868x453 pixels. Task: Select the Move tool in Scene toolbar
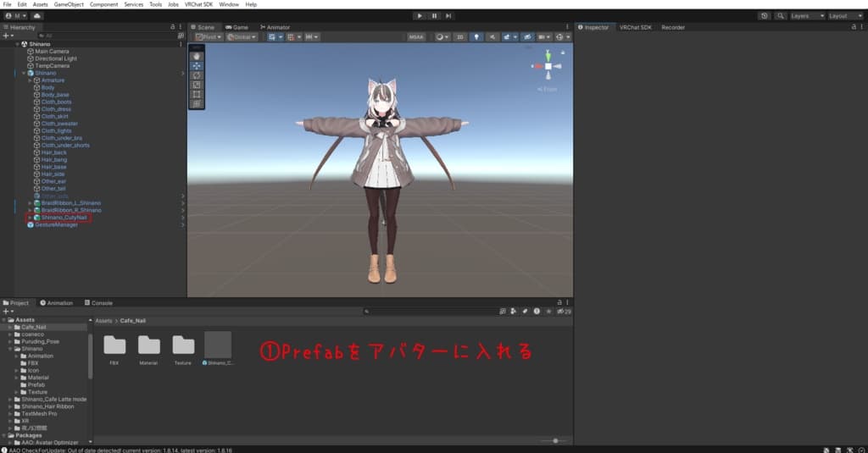click(x=197, y=66)
